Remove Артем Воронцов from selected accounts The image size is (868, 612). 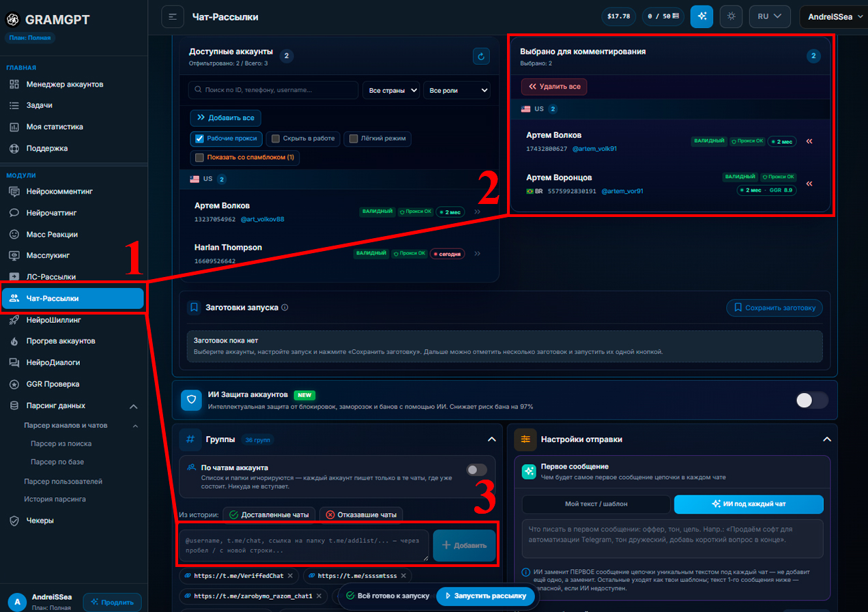810,184
